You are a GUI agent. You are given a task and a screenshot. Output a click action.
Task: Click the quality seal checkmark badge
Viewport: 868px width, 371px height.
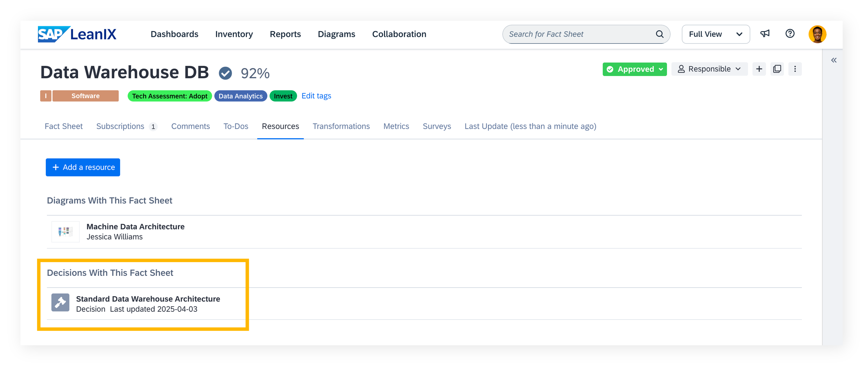tap(225, 73)
